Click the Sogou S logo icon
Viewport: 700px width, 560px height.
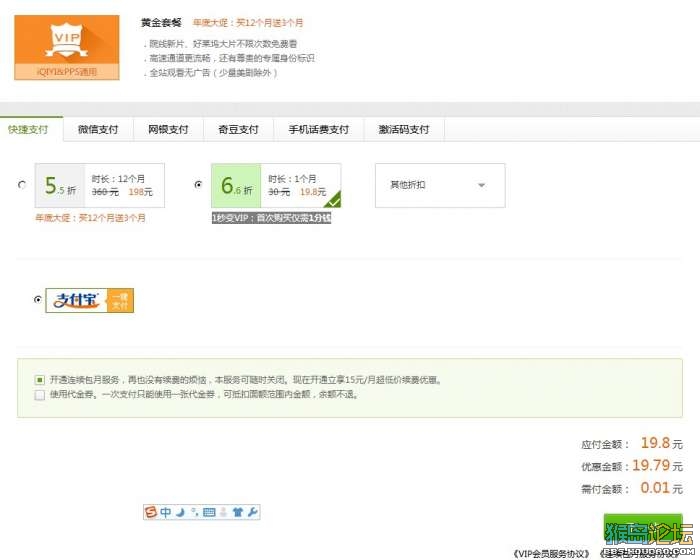pos(151,512)
